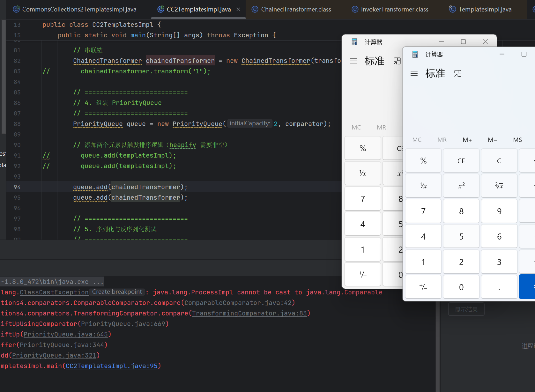Image resolution: width=535 pixels, height=392 pixels.
Task: Click the M+ memory add button
Action: click(467, 140)
